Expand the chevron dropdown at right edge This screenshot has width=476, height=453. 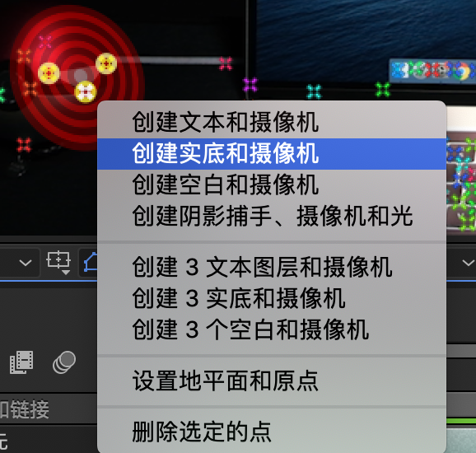pyautogui.click(x=469, y=262)
